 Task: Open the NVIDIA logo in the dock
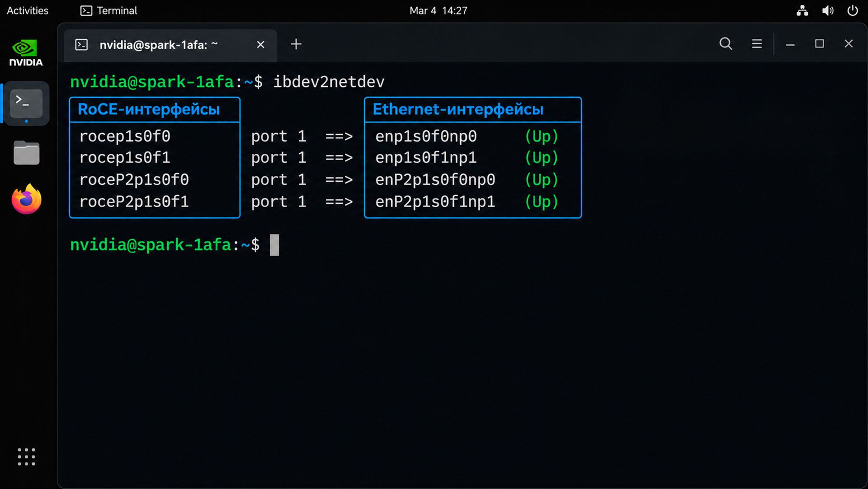click(x=26, y=53)
